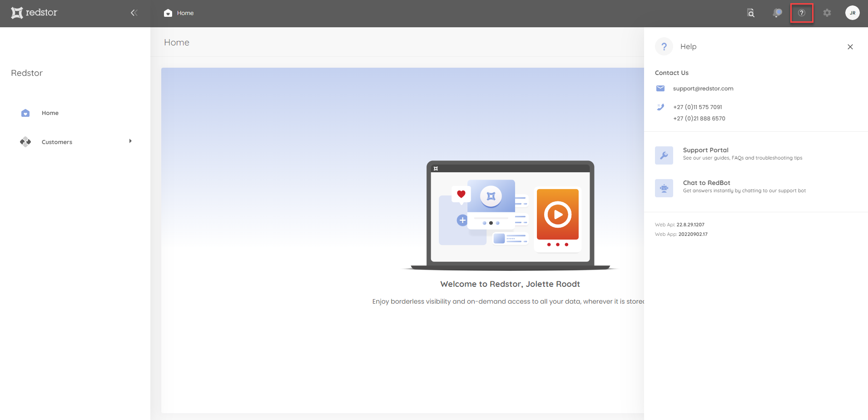Expand the Customers submenu arrow
This screenshot has height=420, width=868.
click(x=130, y=141)
